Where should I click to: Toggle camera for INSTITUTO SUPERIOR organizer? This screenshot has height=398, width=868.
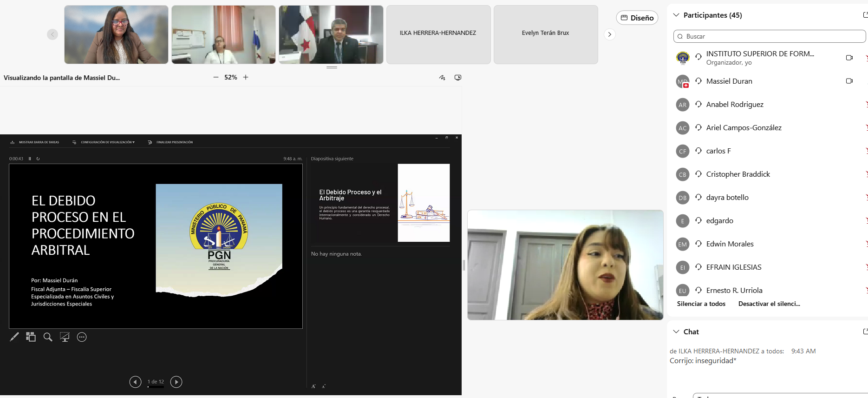(849, 58)
